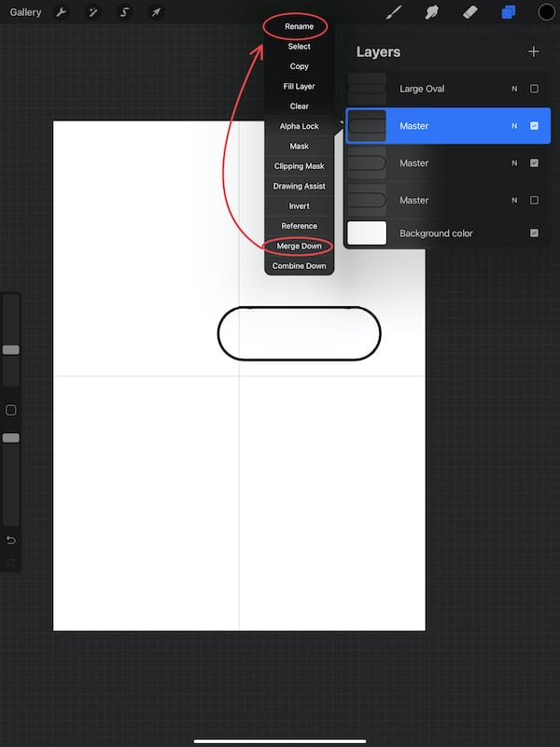560x747 pixels.
Task: Select the Brush tool
Action: coord(393,12)
